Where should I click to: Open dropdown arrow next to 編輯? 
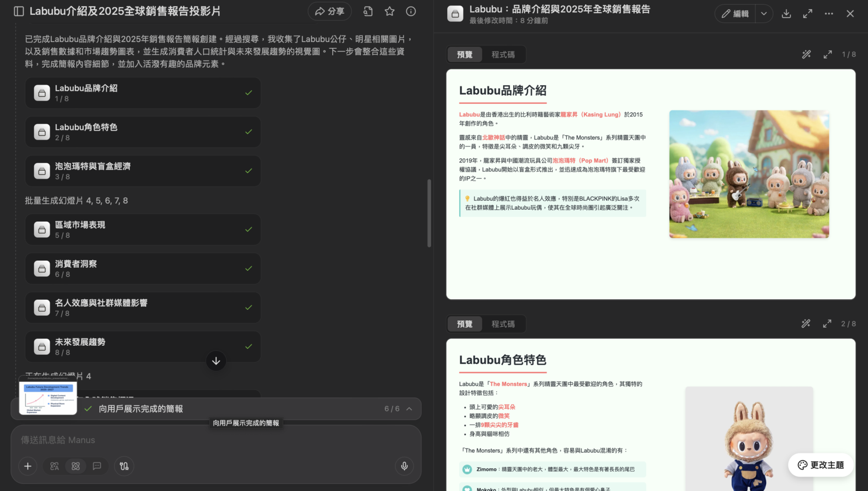pos(764,14)
